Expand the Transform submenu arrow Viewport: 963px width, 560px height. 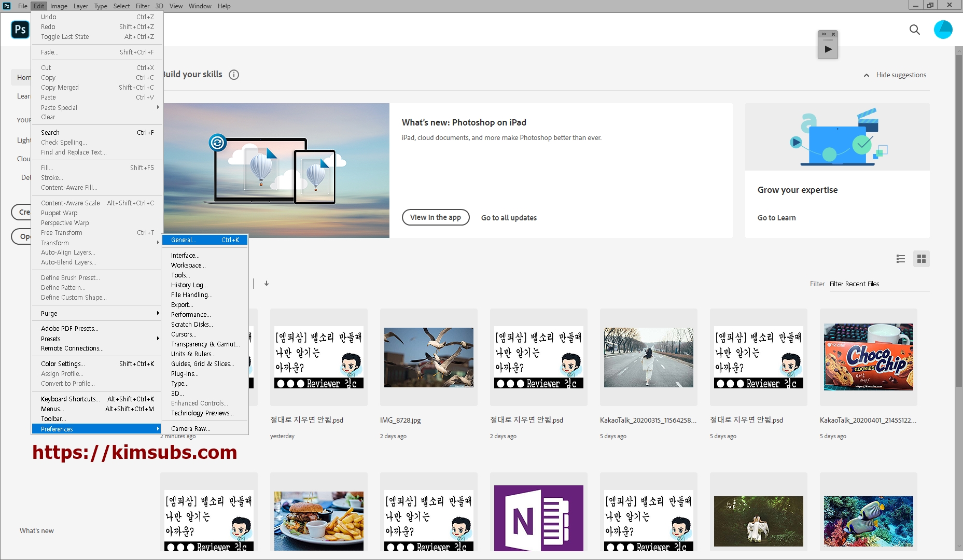pyautogui.click(x=158, y=243)
